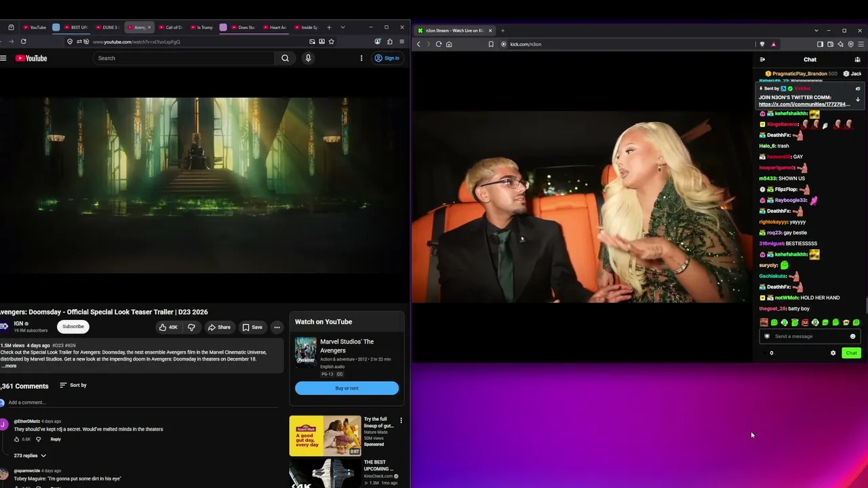This screenshot has width=868, height=488.
Task: Open Marvel Studios' The Avengers movie poster
Action: click(305, 351)
